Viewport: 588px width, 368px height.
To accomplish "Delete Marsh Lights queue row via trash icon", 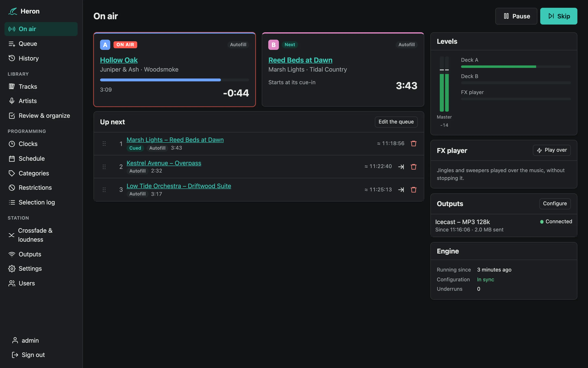I will coord(414,144).
